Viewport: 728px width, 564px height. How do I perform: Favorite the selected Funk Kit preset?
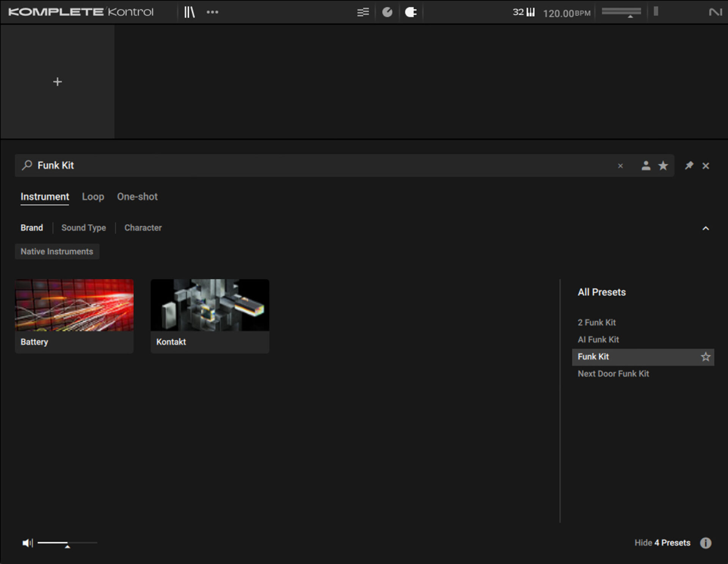[x=705, y=357]
